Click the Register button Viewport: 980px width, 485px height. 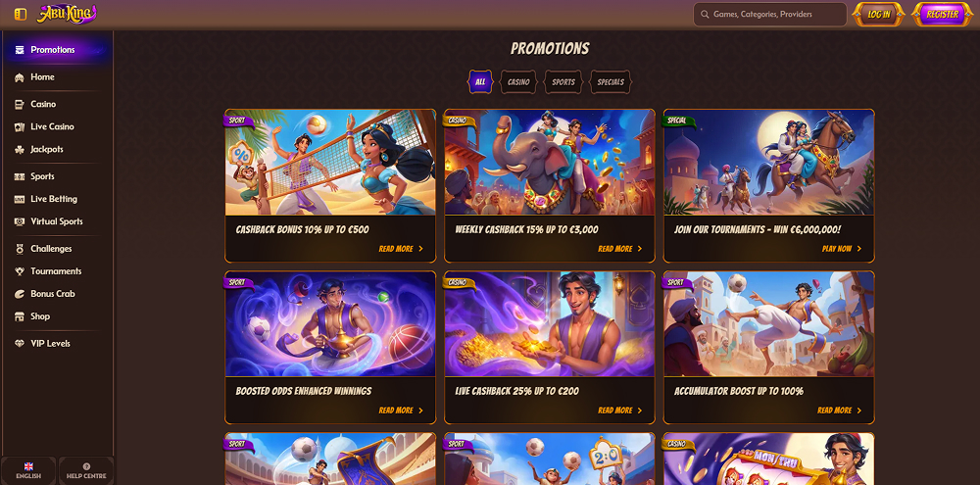tap(943, 15)
